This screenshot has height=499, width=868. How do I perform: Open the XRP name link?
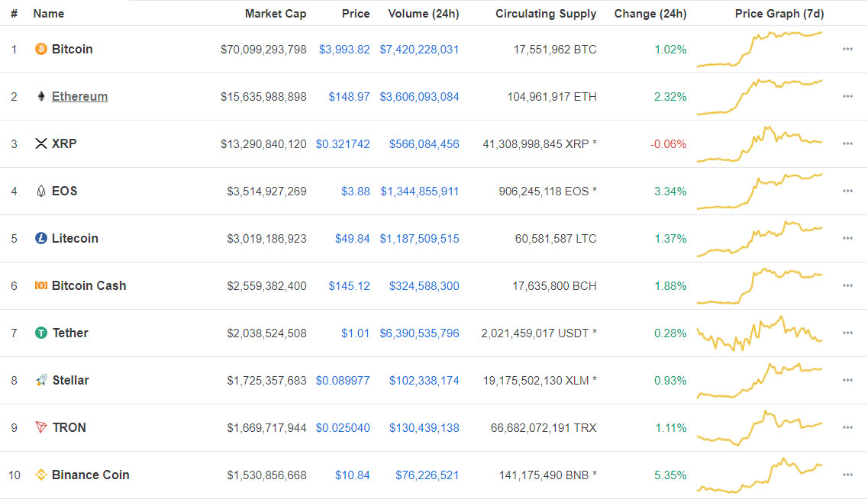[64, 144]
